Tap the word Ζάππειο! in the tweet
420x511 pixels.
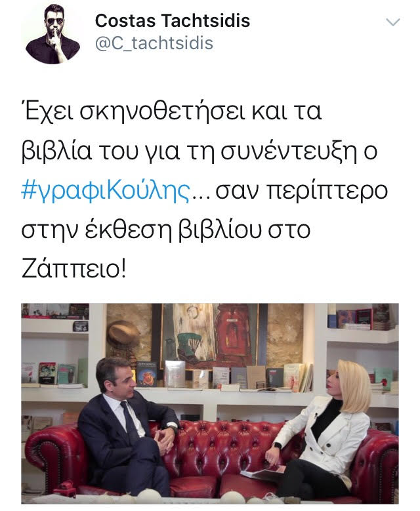[x=73, y=270]
